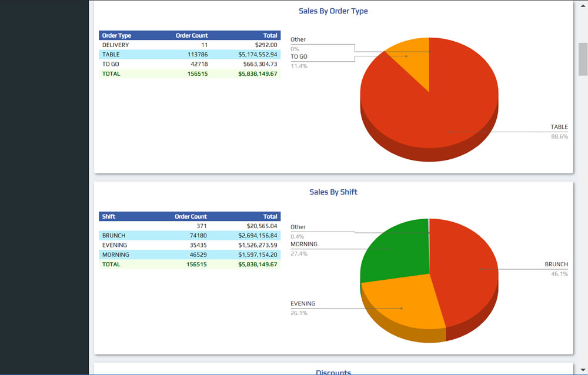Click the scrollbar up arrow
This screenshot has height=375, width=588.
click(583, 5)
